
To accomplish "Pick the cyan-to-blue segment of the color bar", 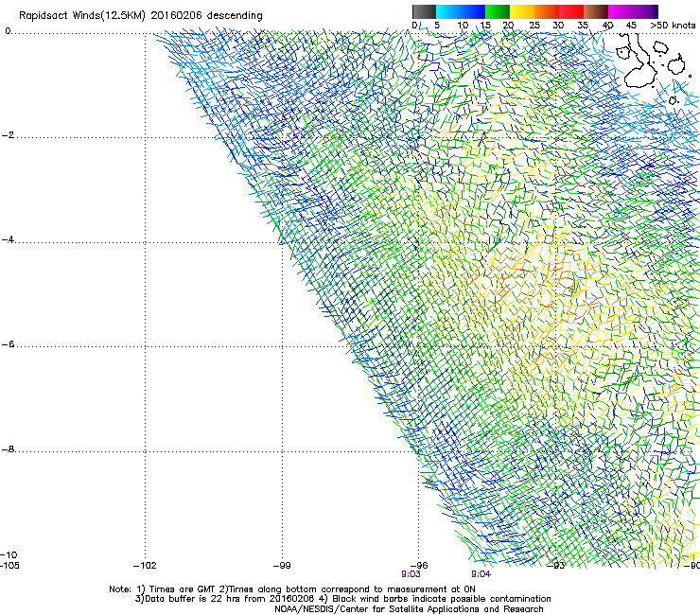I will (461, 11).
